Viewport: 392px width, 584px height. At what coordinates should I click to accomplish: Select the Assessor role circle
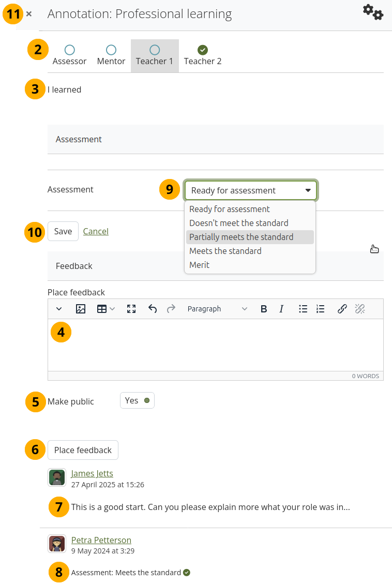pos(69,50)
